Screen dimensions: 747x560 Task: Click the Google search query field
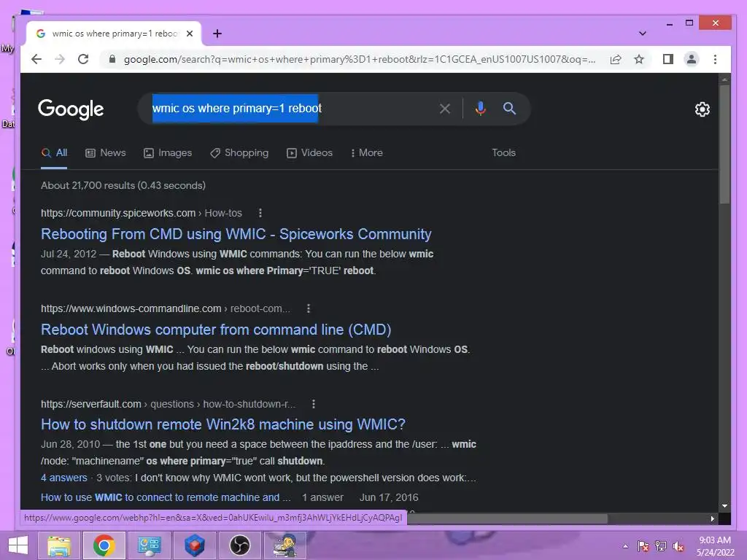coord(290,109)
